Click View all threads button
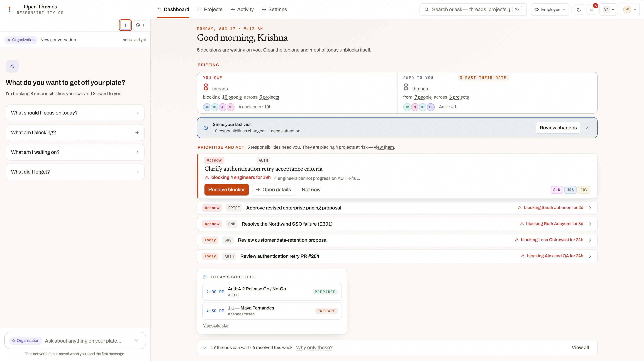This screenshot has width=644, height=361. (580, 348)
